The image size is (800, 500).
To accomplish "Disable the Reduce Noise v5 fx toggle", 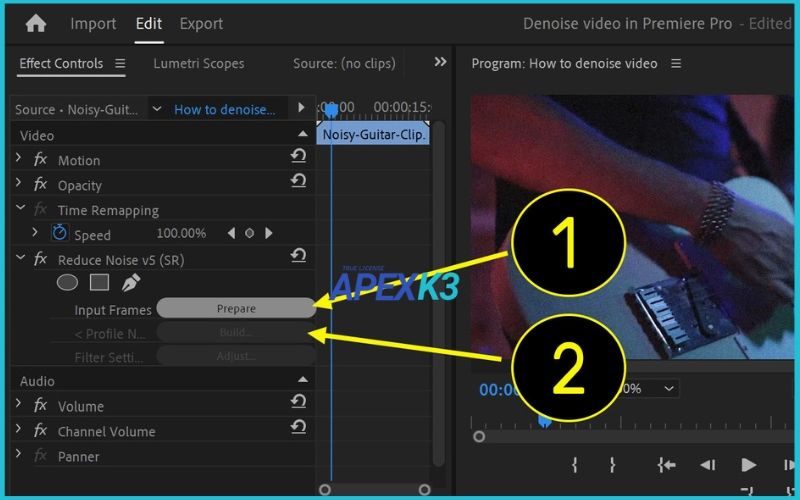I will [41, 259].
